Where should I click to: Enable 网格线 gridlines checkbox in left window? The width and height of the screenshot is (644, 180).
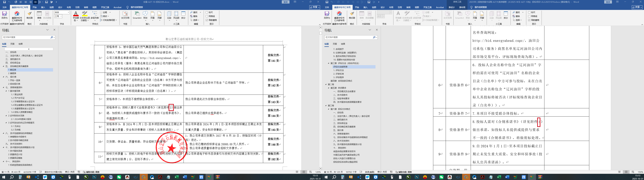pyautogui.click(x=207, y=16)
